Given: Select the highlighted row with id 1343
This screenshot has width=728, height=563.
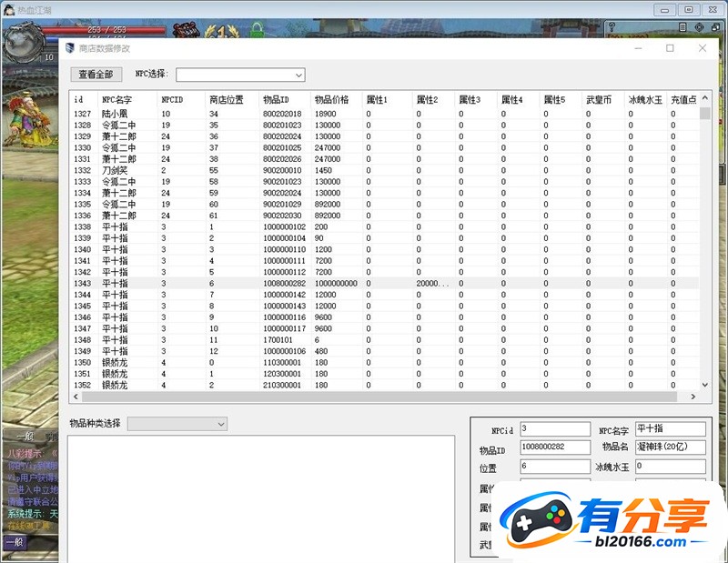Looking at the screenshot, I should point(384,283).
